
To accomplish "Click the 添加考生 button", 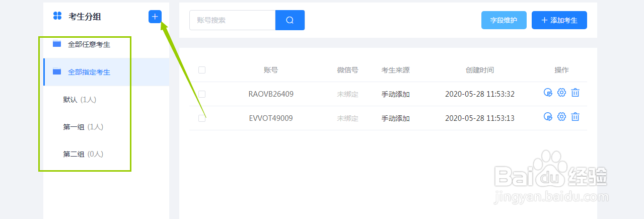I will point(559,20).
